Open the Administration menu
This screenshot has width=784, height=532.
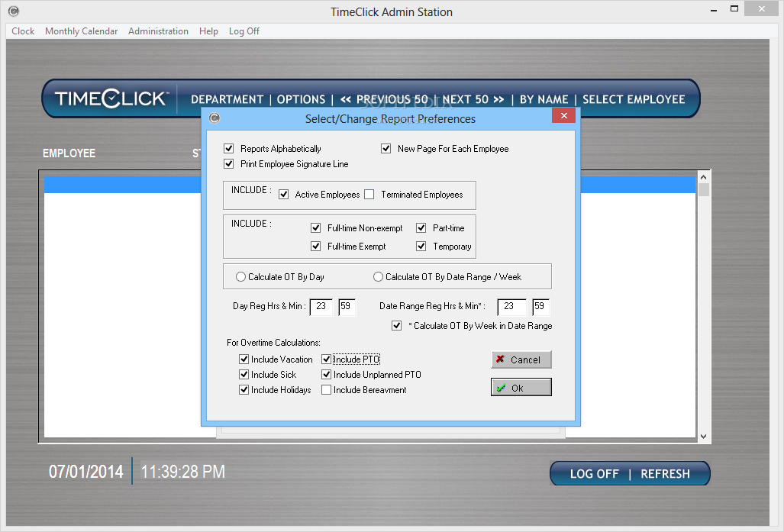158,31
